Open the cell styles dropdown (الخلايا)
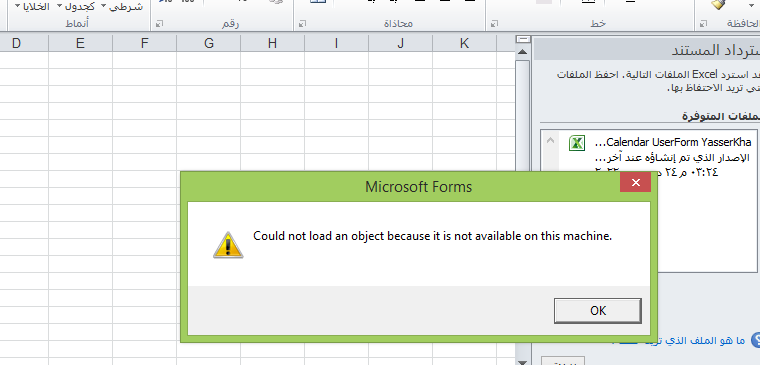Image resolution: width=760 pixels, height=365 pixels. point(33,7)
